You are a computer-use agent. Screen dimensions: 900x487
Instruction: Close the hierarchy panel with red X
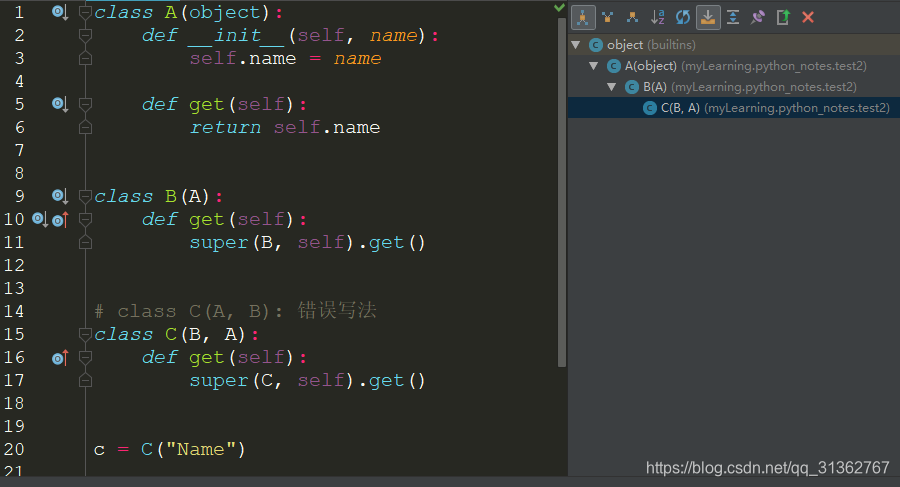tap(808, 17)
